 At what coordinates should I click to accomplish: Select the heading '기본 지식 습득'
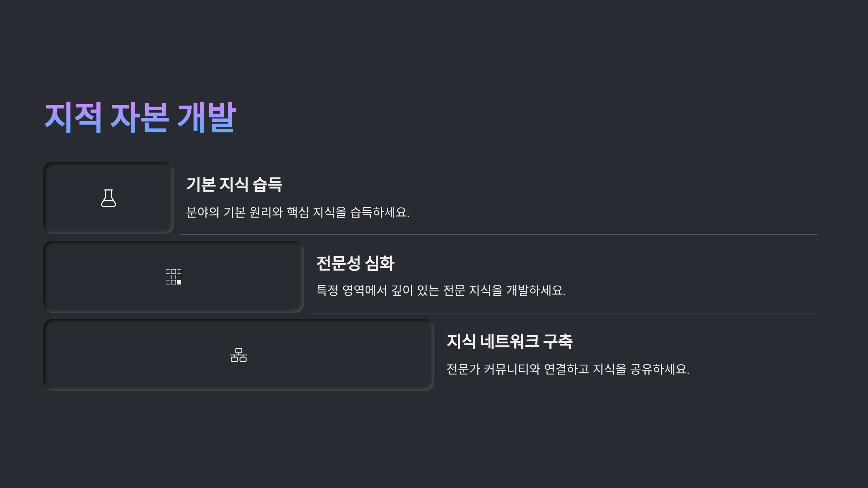(x=234, y=184)
